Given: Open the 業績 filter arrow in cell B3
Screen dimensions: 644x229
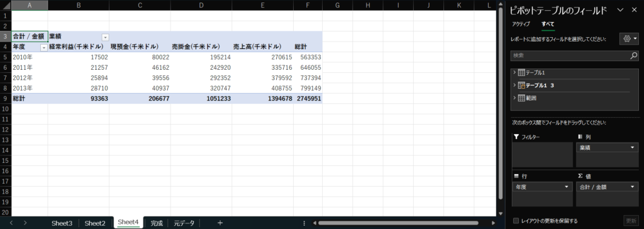Looking at the screenshot, I should pos(105,37).
